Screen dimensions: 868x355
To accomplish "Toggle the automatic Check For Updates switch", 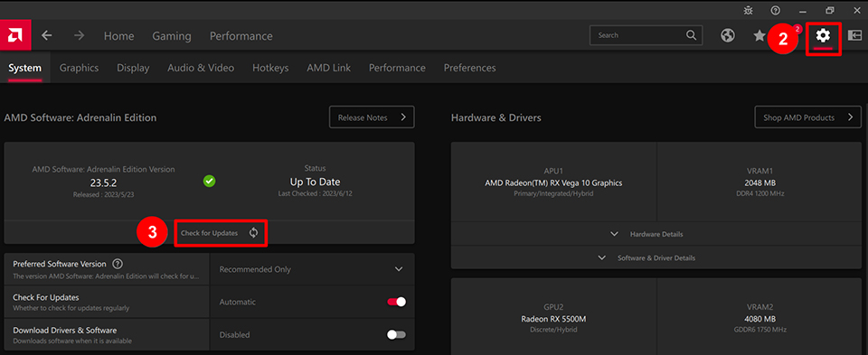I will [x=396, y=302].
